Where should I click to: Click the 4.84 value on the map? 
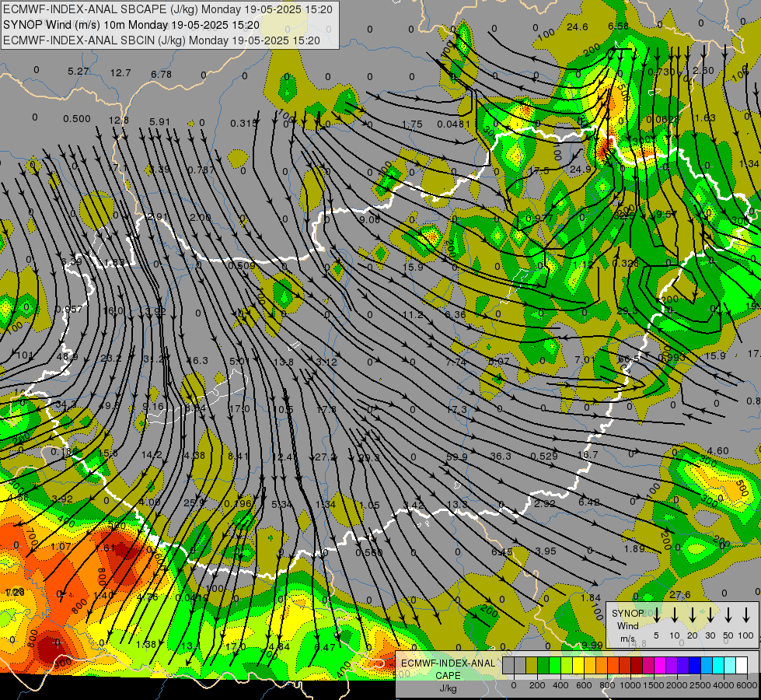(279, 647)
